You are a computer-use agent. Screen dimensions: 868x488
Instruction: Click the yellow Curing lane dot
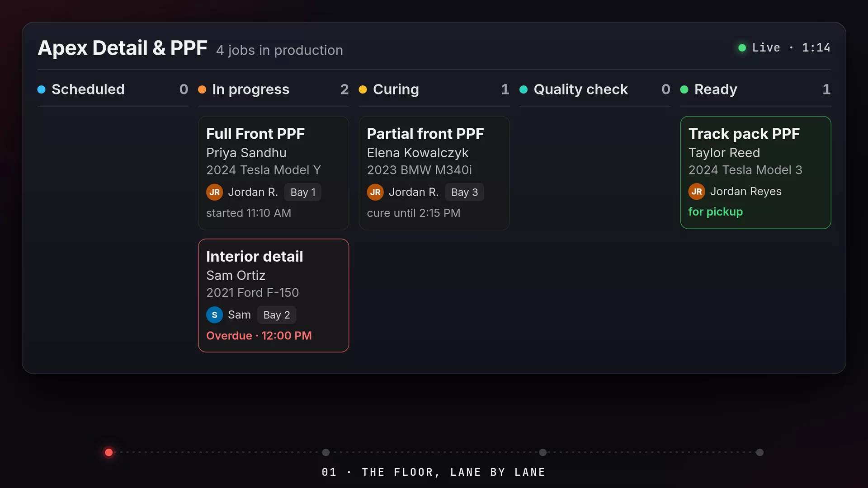click(x=363, y=89)
